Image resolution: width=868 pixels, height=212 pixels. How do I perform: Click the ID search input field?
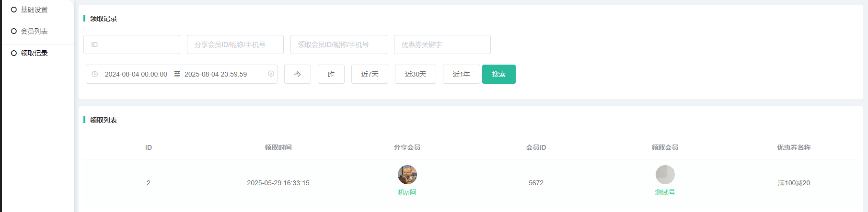132,45
